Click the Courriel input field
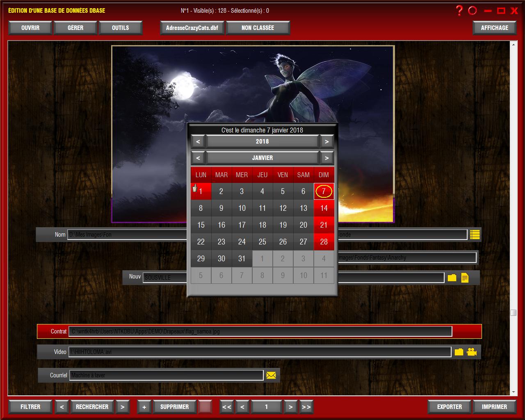The image size is (525, 420). coord(167,375)
